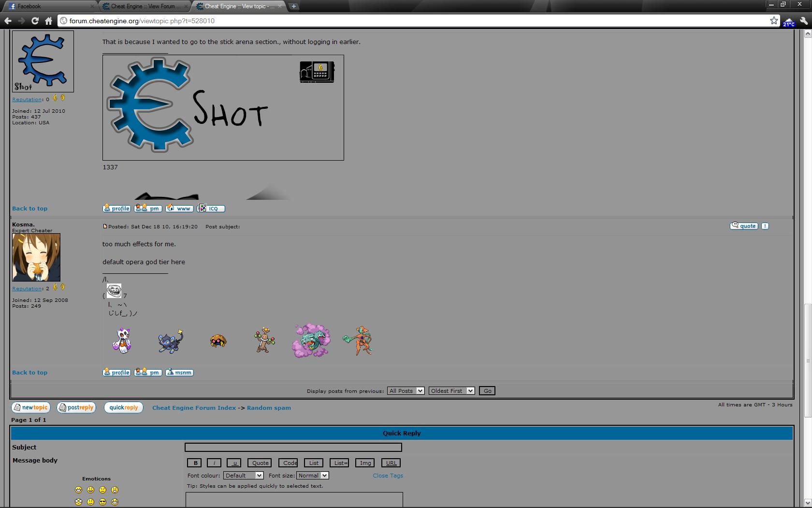
Task: Click the ICQ icon under Shot's post
Action: click(211, 209)
